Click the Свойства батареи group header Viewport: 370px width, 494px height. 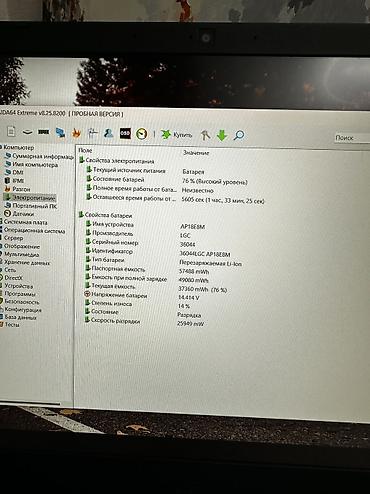pyautogui.click(x=105, y=215)
